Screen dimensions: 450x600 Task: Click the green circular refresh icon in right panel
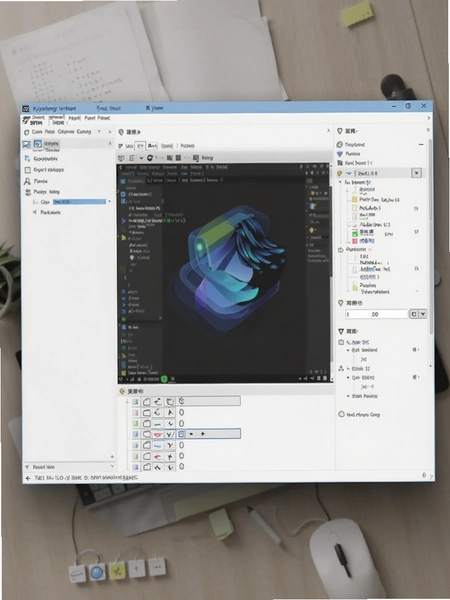(x=339, y=144)
